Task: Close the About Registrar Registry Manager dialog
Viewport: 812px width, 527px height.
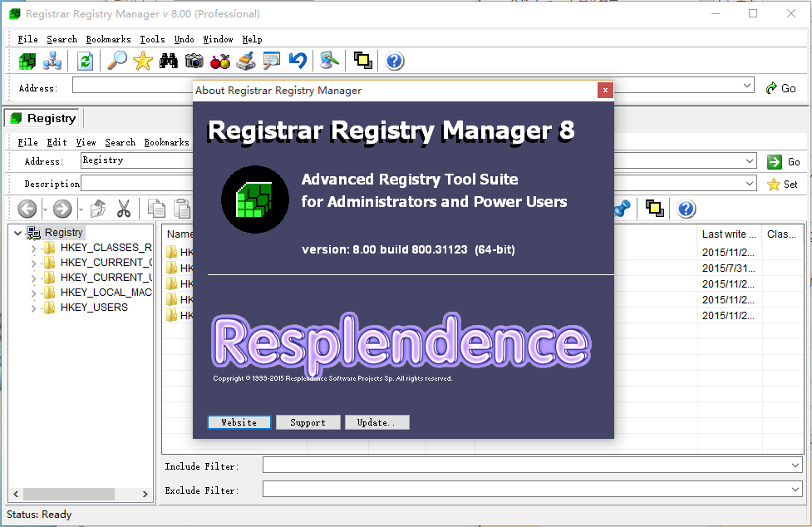Action: coord(605,90)
